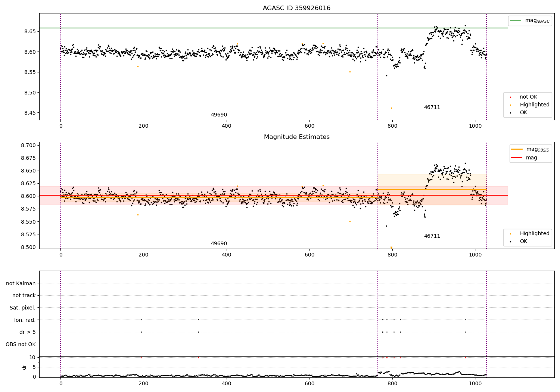Click the mag OBSID legend entry in middle plot
The image size is (560, 392).
click(530, 149)
